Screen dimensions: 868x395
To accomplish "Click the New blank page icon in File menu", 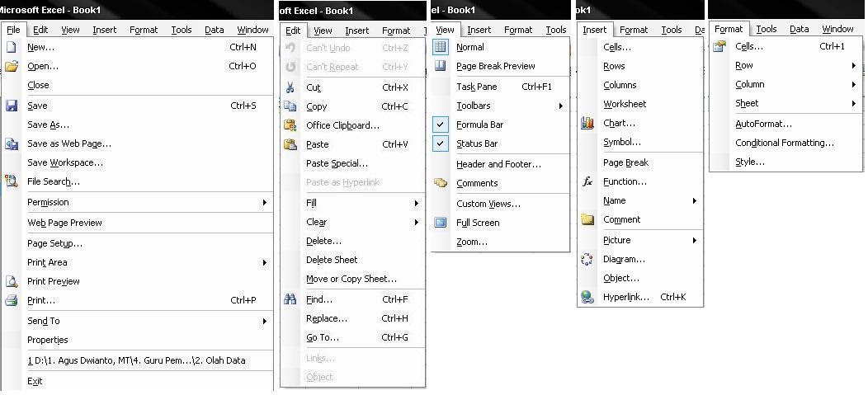I will click(11, 48).
